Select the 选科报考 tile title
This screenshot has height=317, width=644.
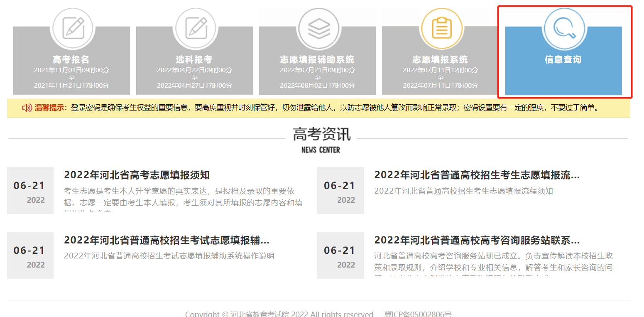pyautogui.click(x=194, y=59)
